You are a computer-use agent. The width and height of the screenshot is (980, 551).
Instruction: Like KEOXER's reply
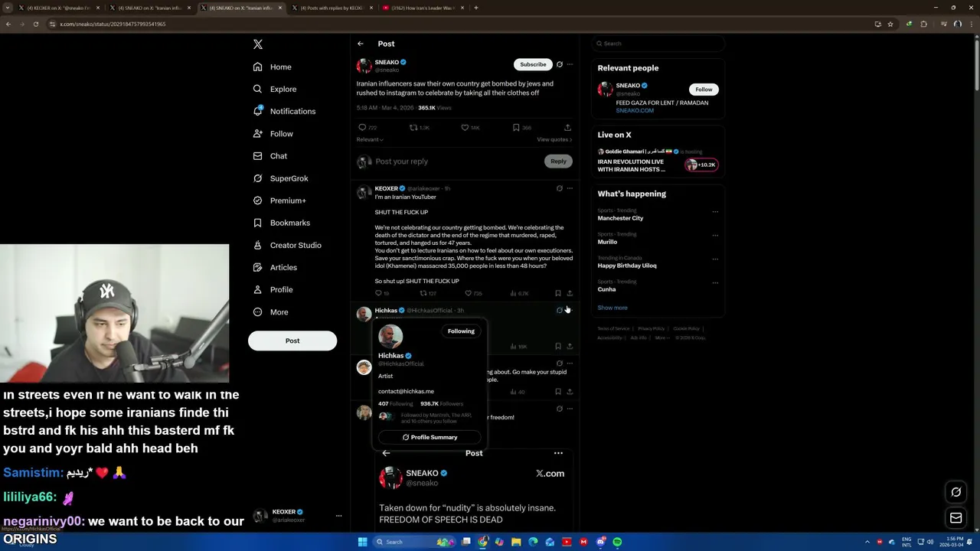pyautogui.click(x=469, y=293)
